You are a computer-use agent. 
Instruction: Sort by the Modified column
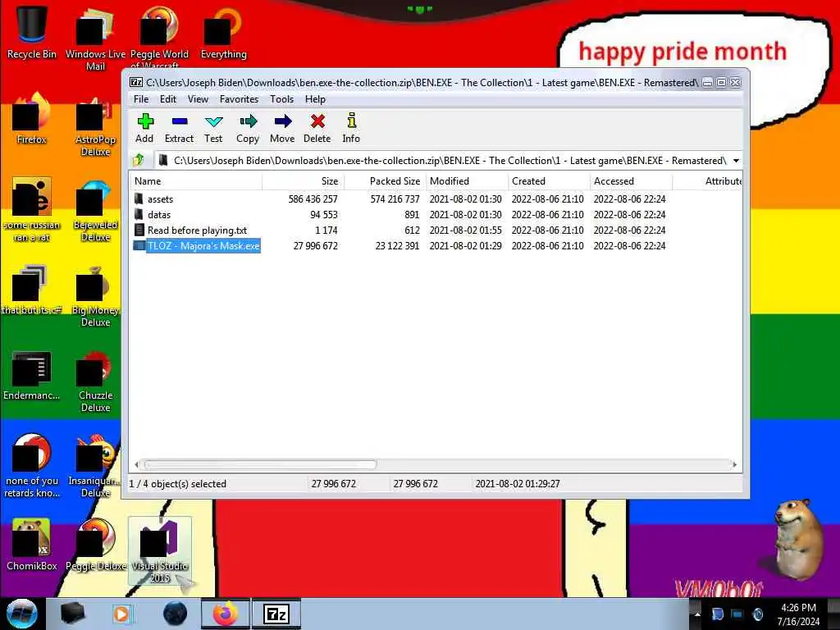[467, 181]
